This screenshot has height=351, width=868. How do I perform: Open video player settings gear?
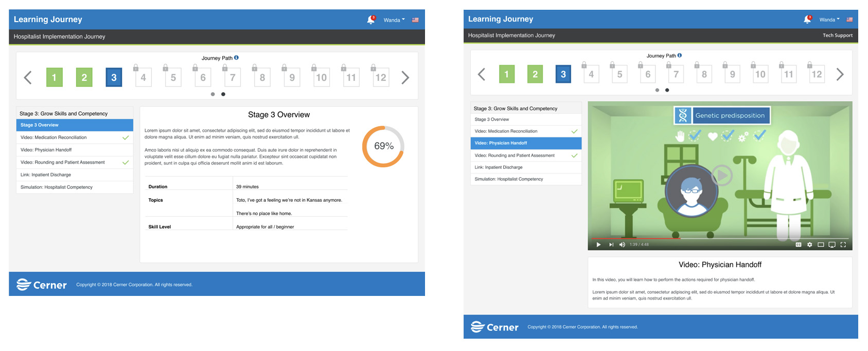click(810, 245)
